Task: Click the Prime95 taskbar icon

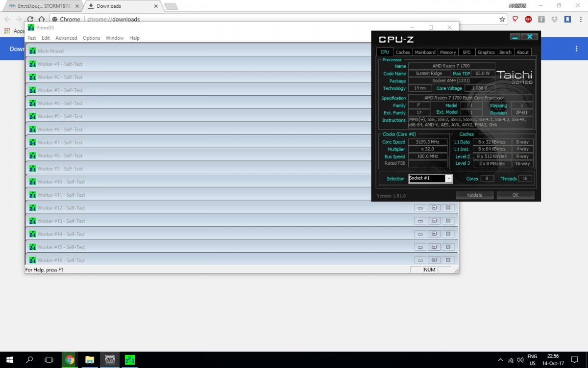Action: click(130, 360)
